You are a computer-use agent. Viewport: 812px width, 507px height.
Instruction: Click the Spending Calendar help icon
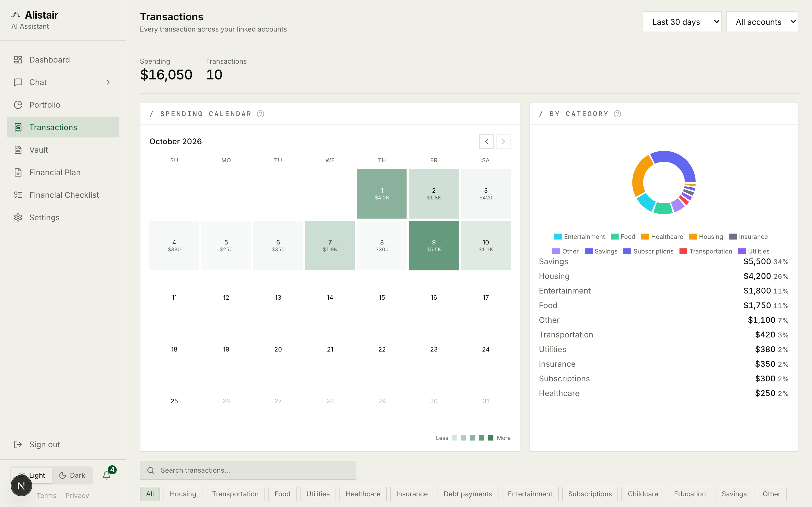(261, 114)
